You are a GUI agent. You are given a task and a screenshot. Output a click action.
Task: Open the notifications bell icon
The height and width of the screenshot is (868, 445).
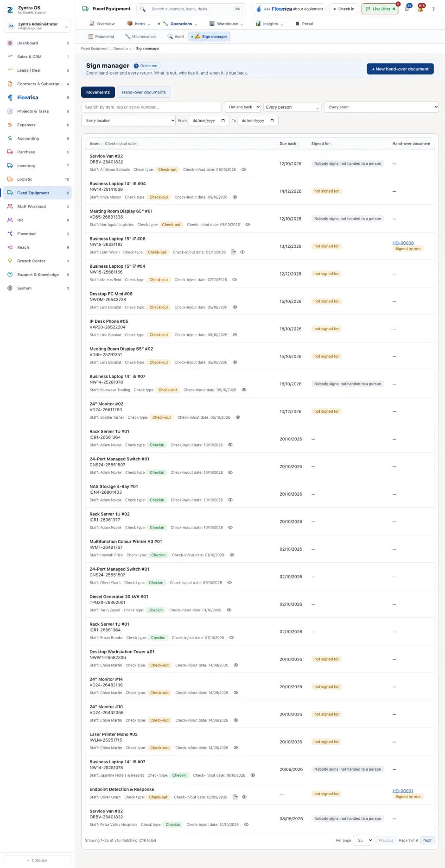tap(420, 9)
